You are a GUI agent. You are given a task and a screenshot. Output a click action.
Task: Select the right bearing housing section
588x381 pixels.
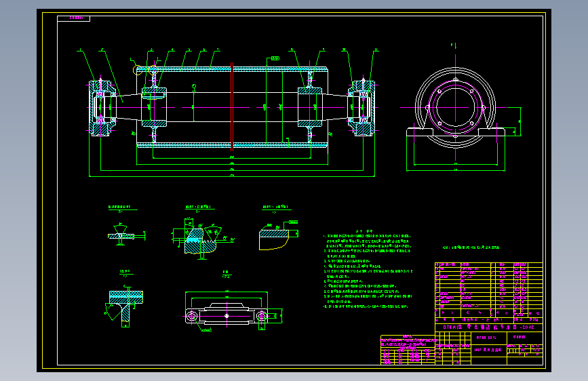click(x=361, y=107)
